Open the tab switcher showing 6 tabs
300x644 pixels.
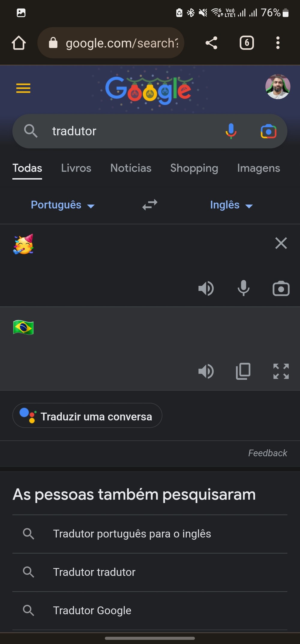pyautogui.click(x=247, y=43)
